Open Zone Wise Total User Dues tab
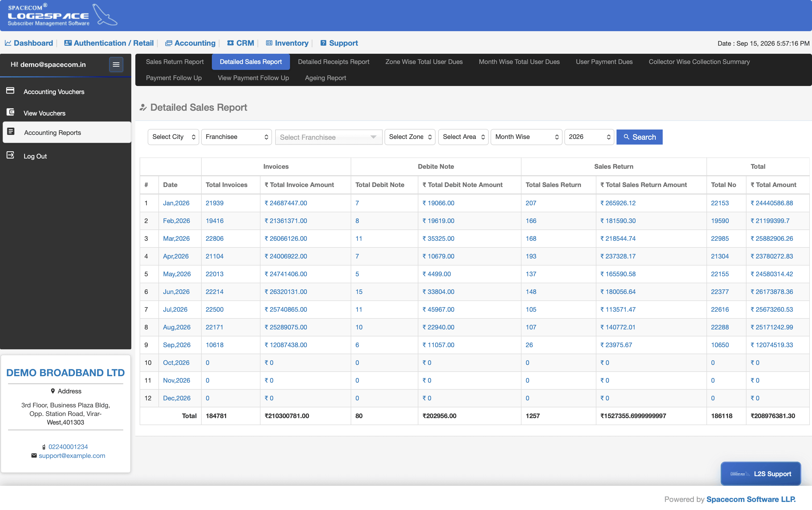Screen dimensions: 812x510 tap(424, 62)
